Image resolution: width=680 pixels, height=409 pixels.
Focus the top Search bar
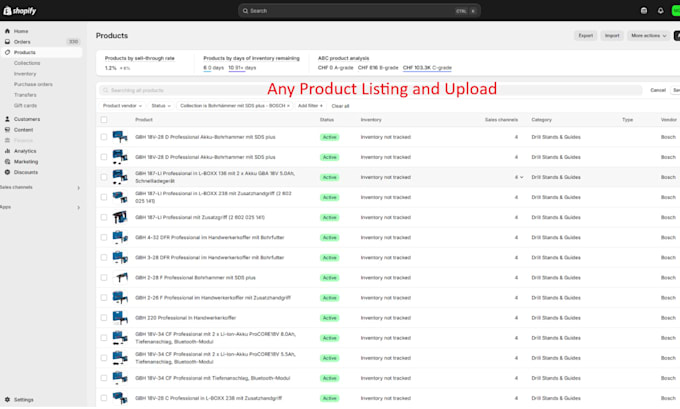[x=359, y=11]
